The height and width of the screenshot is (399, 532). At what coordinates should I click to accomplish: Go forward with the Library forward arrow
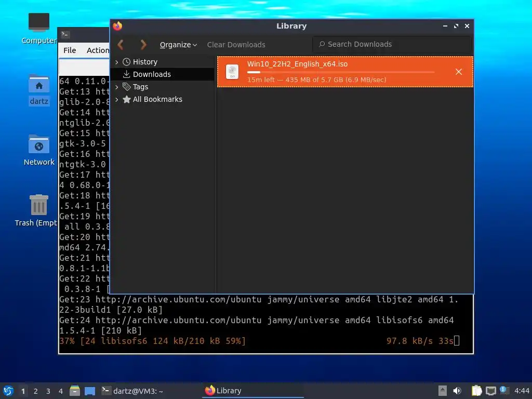[143, 45]
